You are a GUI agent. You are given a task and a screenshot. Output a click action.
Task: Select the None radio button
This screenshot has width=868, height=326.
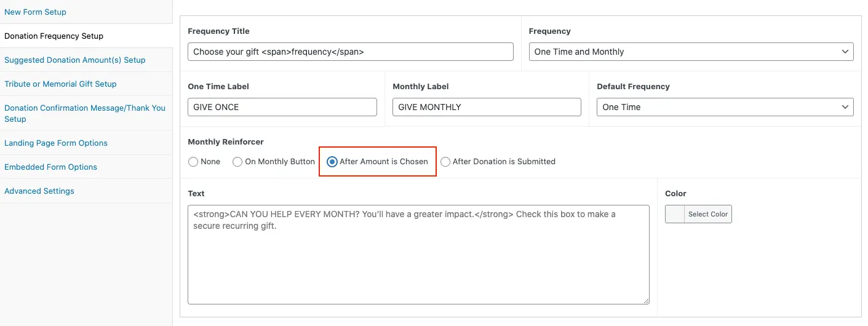193,162
